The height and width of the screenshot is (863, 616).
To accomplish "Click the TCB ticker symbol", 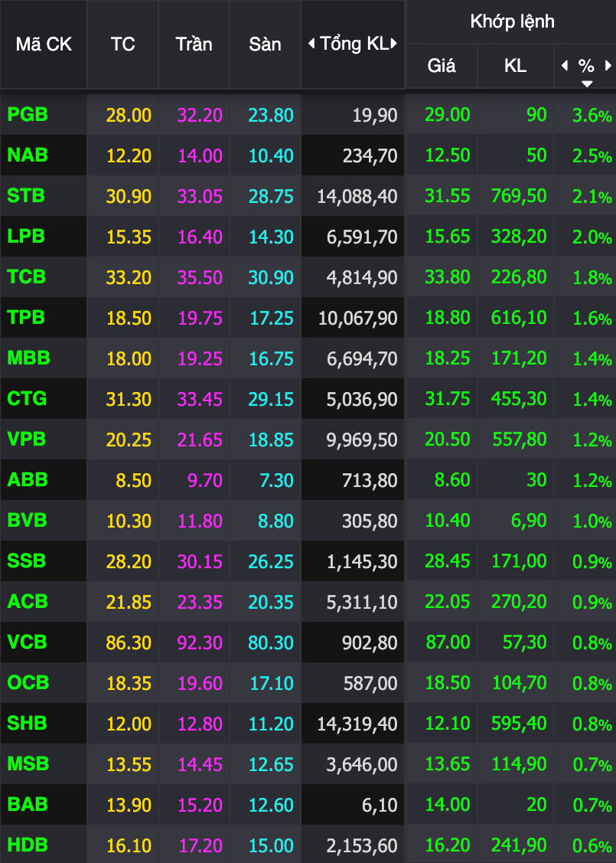I will click(x=27, y=277).
